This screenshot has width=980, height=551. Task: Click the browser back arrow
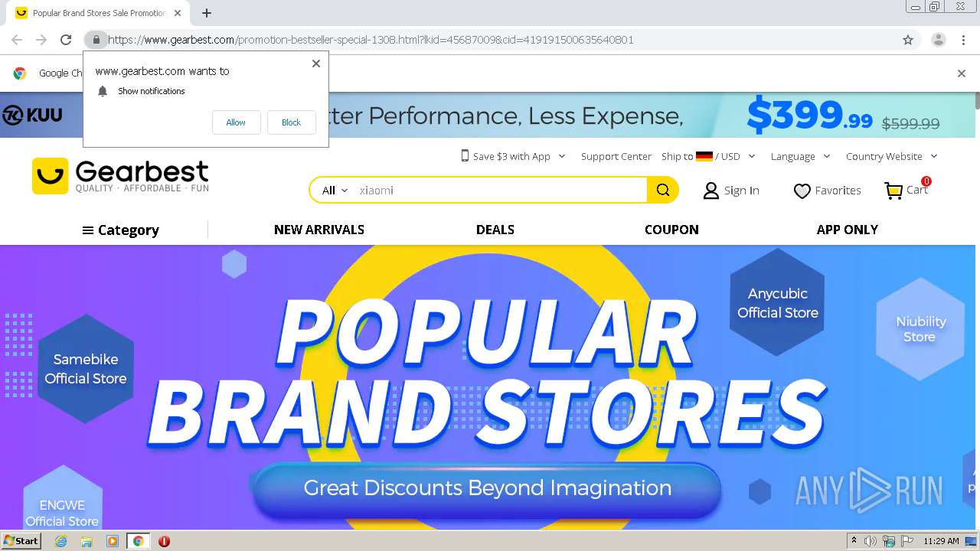(17, 40)
